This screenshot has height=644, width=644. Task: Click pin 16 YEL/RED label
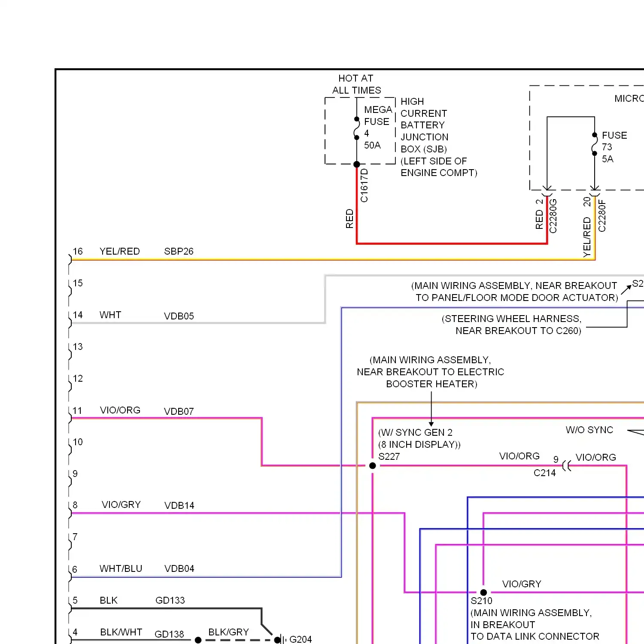point(119,251)
